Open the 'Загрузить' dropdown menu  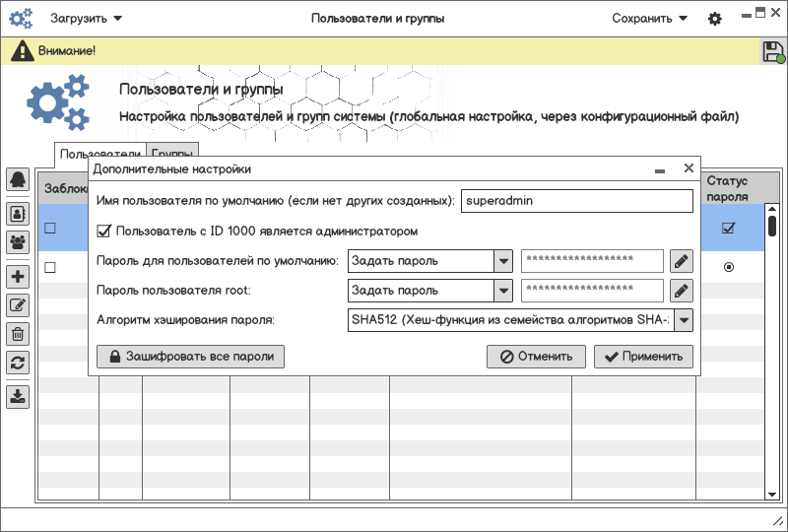point(87,18)
